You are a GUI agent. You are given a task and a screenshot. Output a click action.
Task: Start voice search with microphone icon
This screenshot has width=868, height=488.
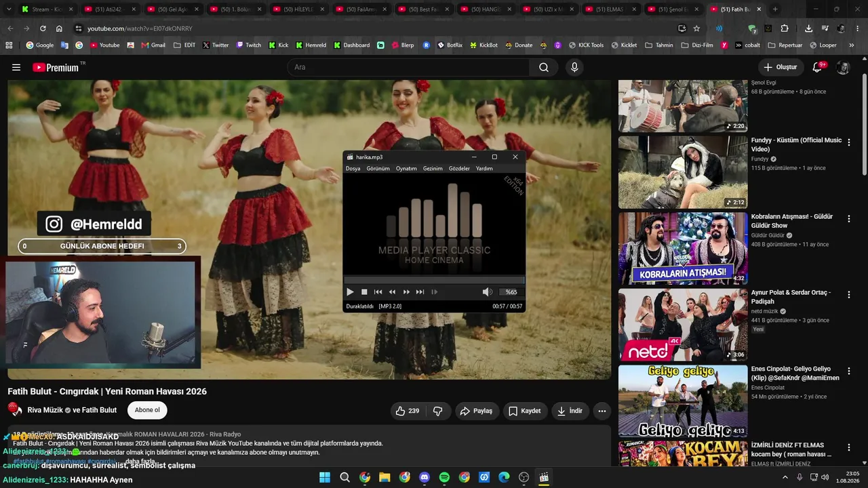coord(574,67)
